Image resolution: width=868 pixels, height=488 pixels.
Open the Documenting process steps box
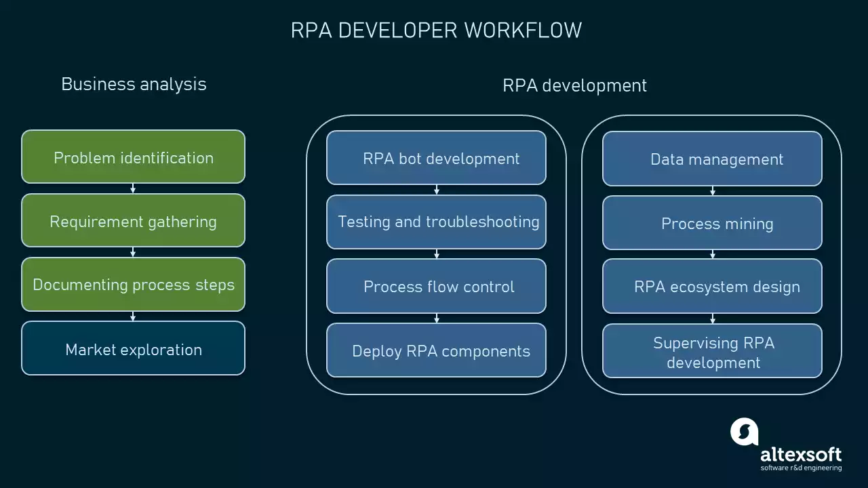pyautogui.click(x=133, y=284)
